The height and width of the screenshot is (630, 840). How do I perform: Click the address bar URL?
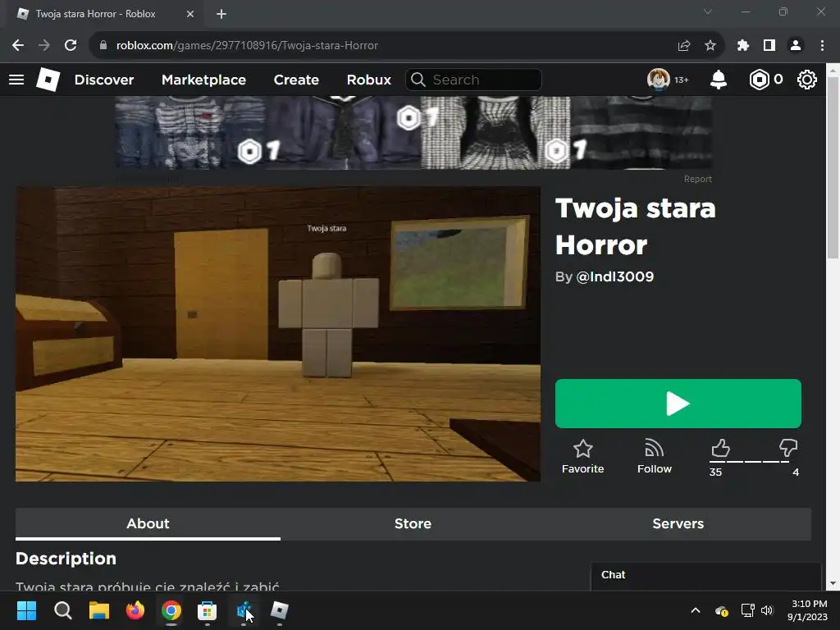[x=247, y=46]
